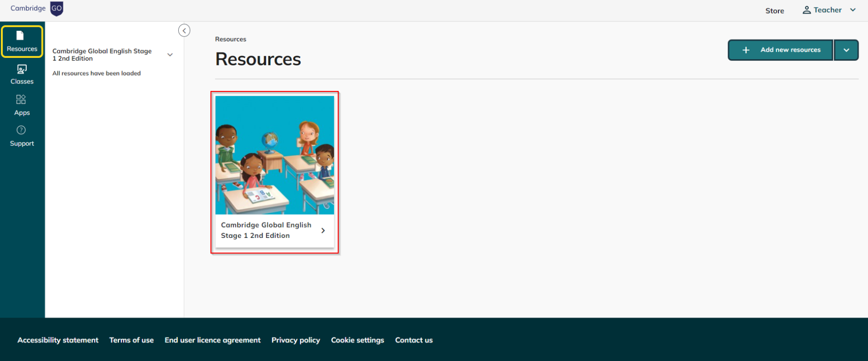Open the Teacher account dropdown chevron
Screen dimensions: 868x361
tap(853, 10)
